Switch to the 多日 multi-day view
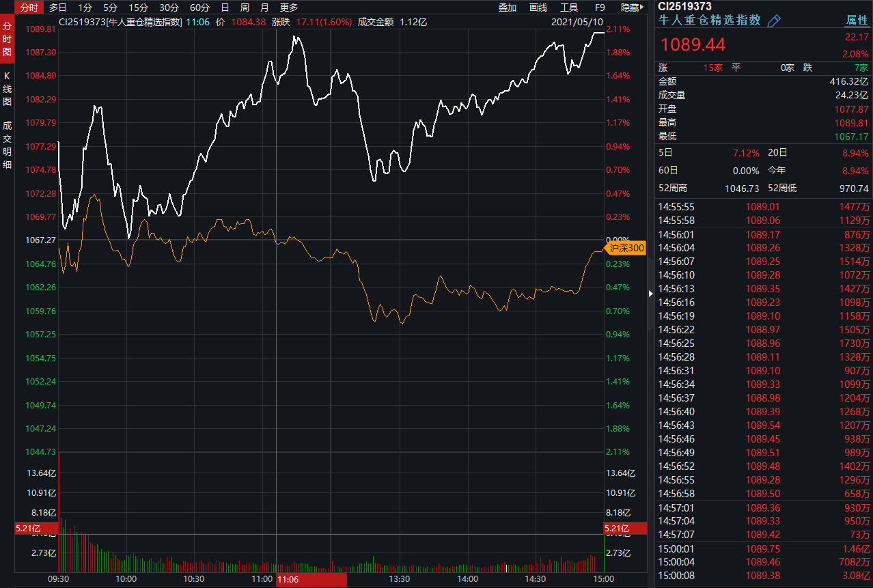Viewport: 873px width, 588px height. tap(58, 8)
